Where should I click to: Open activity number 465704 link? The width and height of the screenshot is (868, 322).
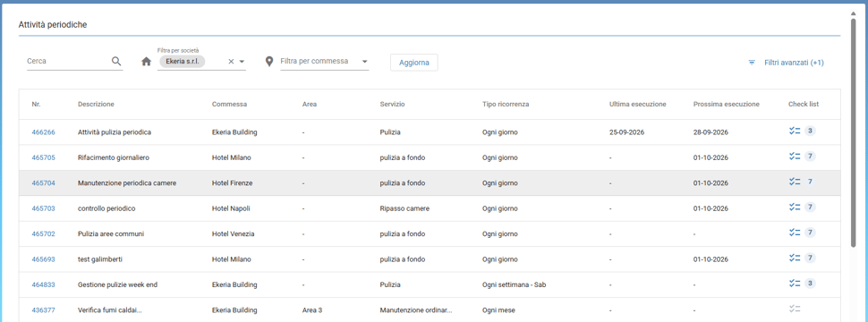tap(43, 182)
